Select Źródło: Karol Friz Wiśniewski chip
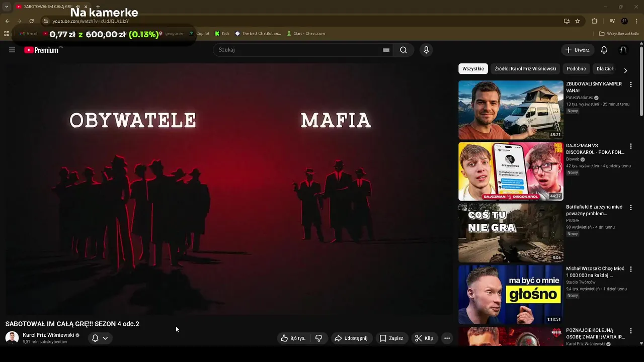Viewport: 644px width, 362px height. 525,69
